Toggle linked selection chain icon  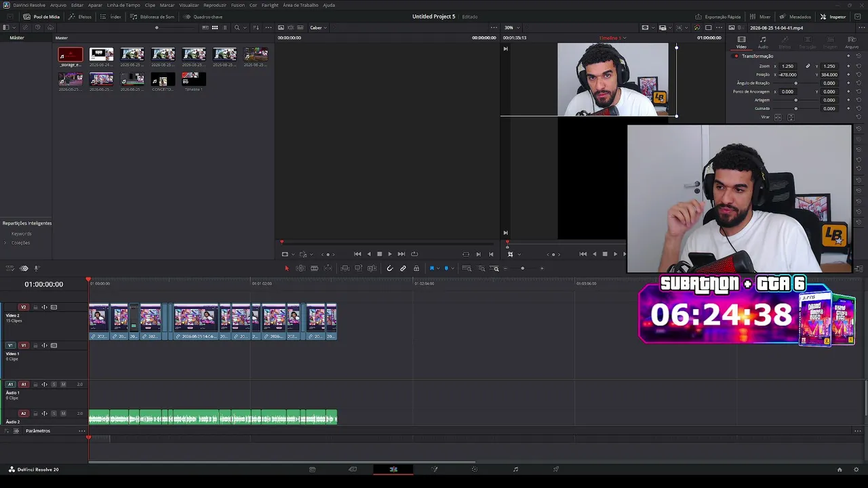point(403,268)
